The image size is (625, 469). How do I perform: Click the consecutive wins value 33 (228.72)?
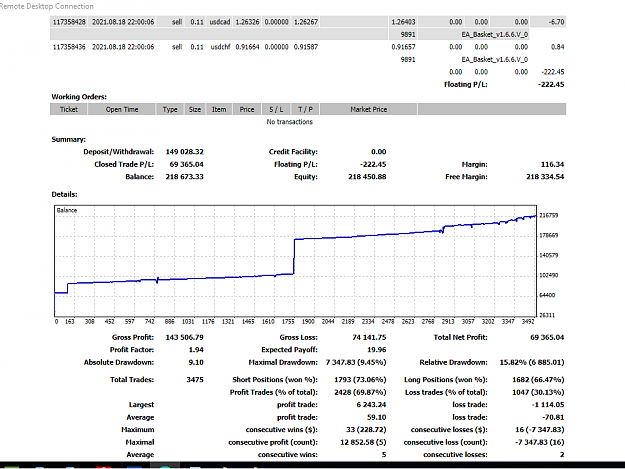point(366,430)
